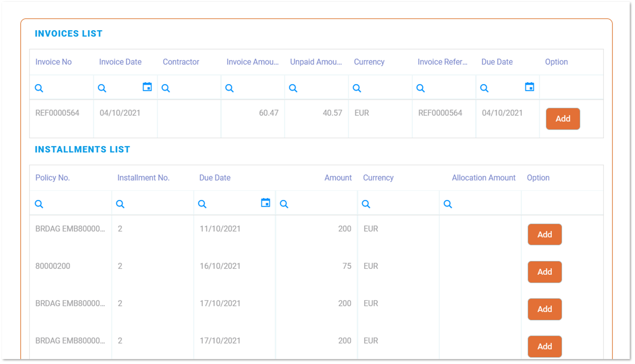
Task: Click the search icon under Contractor column
Action: (x=166, y=88)
